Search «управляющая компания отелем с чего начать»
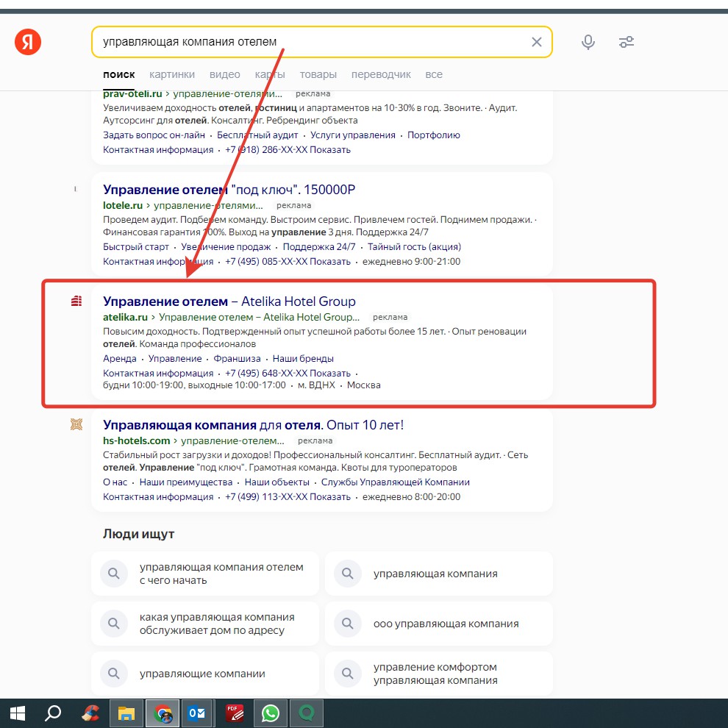The width and height of the screenshot is (728, 728). tap(204, 574)
